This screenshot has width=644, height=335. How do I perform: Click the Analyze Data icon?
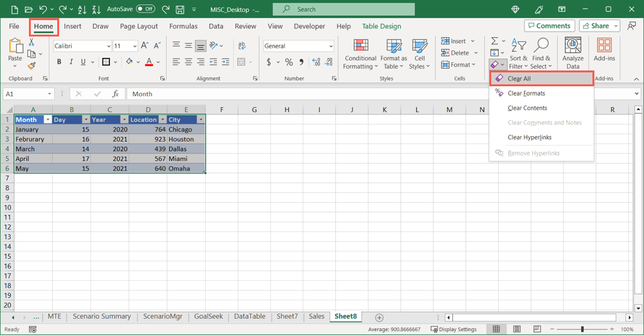click(x=572, y=47)
